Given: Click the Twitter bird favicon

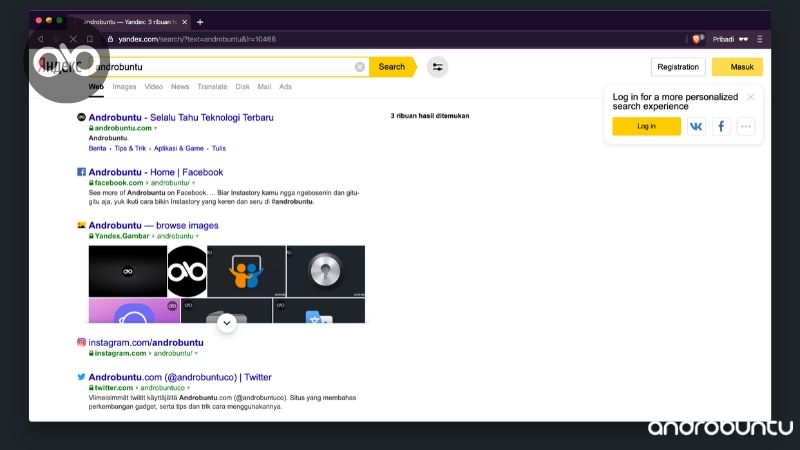Looking at the screenshot, I should (81, 377).
